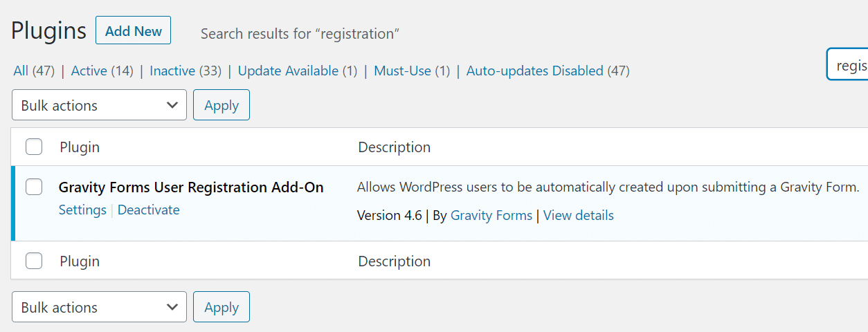
Task: Filter plugins by Active
Action: [89, 71]
